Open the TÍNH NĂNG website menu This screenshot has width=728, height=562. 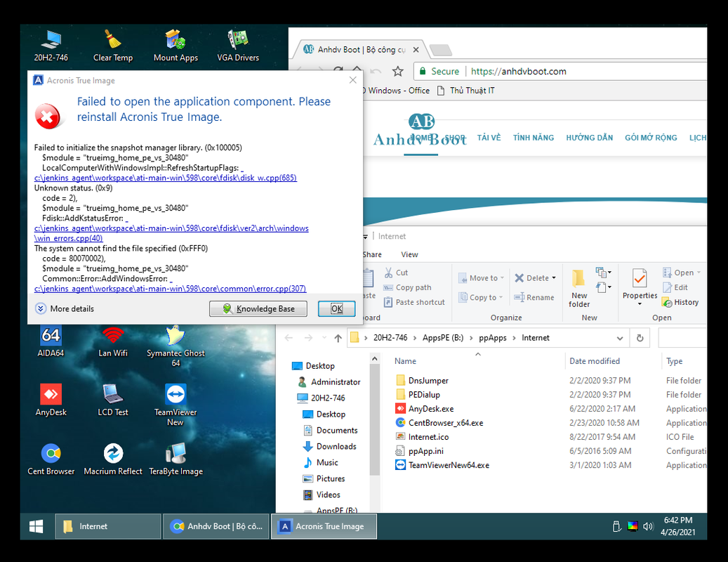click(534, 138)
